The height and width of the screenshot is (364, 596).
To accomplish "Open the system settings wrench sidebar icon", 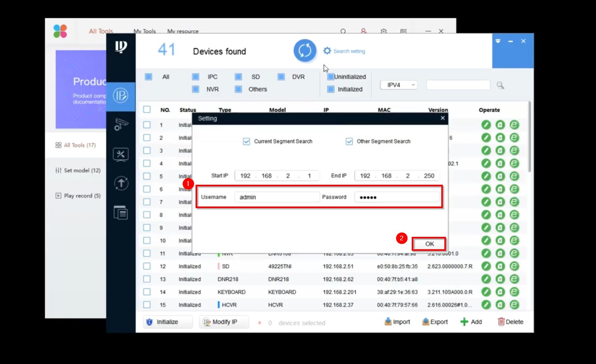I will click(121, 154).
